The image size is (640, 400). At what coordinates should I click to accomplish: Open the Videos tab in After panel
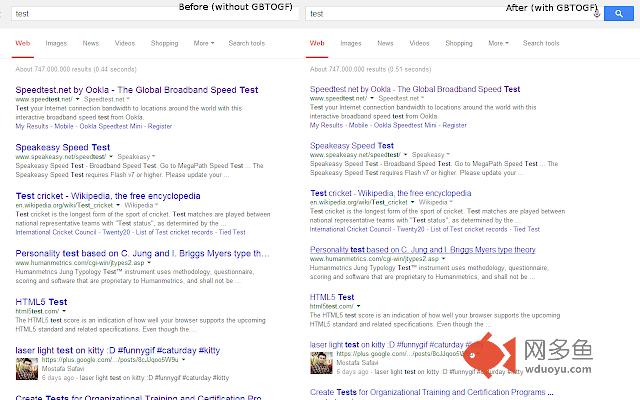(x=419, y=43)
